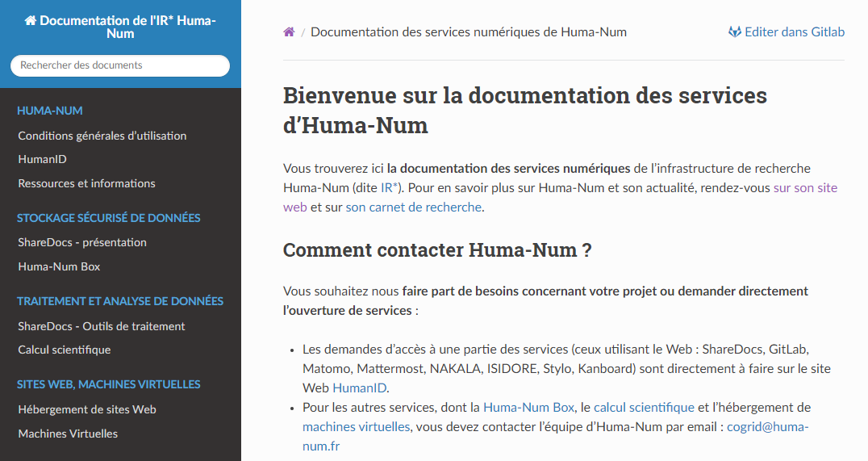This screenshot has width=868, height=461.
Task: Open ShareDocs - présentation page
Action: (82, 242)
